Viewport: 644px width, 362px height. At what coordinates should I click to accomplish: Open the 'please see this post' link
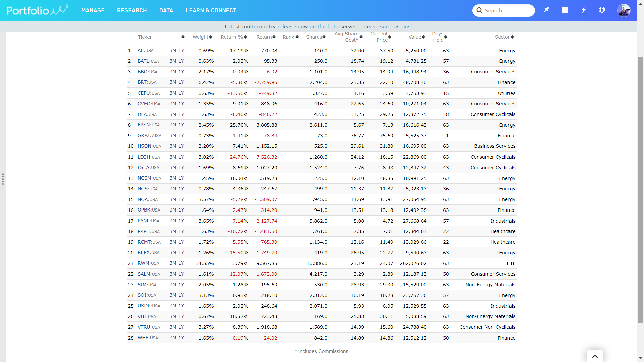(387, 27)
